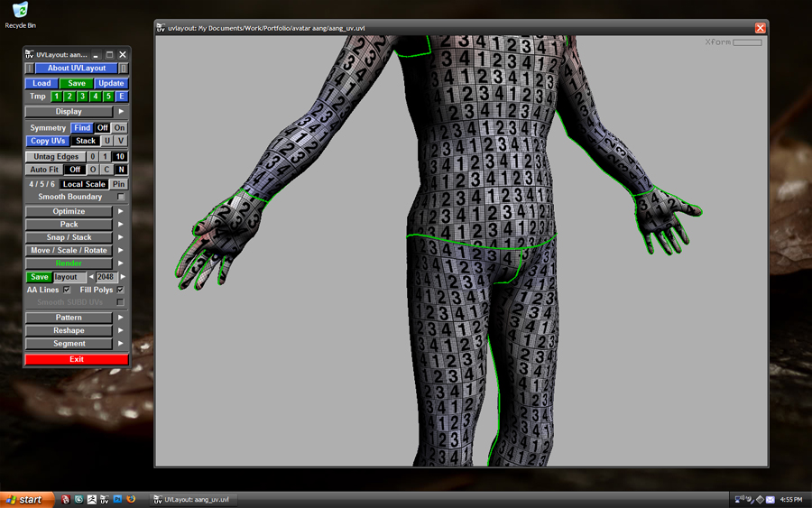
Task: Launch Firefox from quick launch
Action: (131, 499)
